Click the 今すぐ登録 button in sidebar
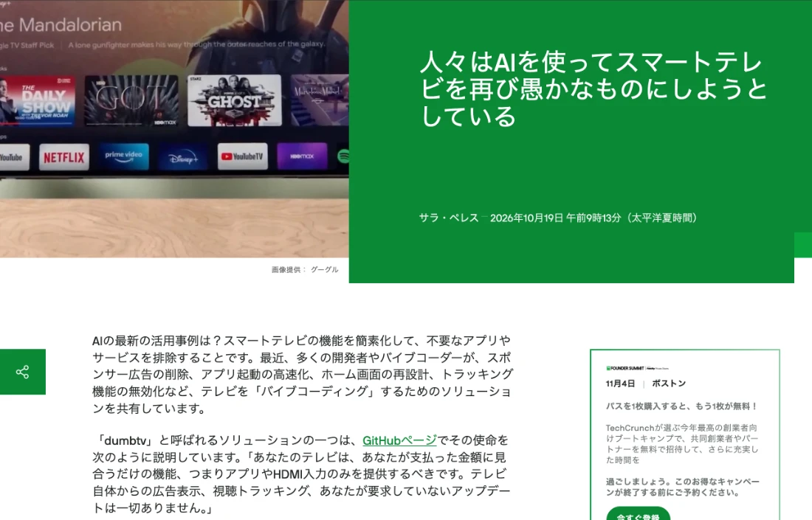Image resolution: width=812 pixels, height=520 pixels. coord(638,515)
